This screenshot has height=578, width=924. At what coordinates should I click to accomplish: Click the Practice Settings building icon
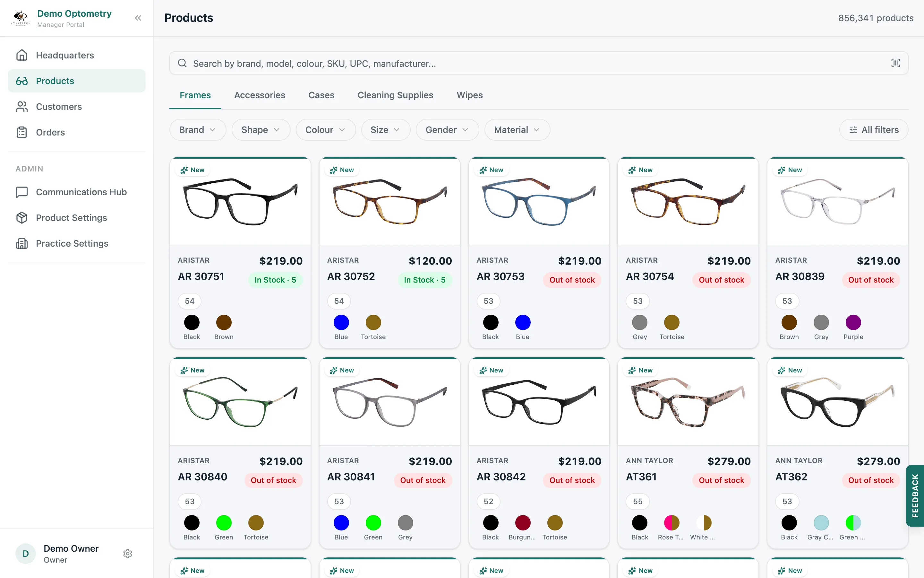22,243
